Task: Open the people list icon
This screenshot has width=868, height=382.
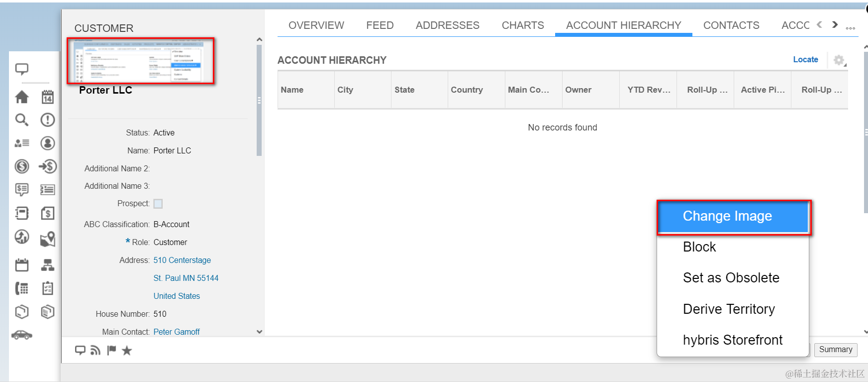Action: pos(22,143)
